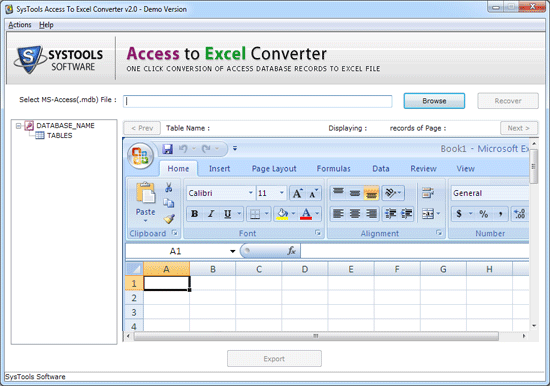The width and height of the screenshot is (550, 386).
Task: Click the Prev page button
Action: pos(142,128)
